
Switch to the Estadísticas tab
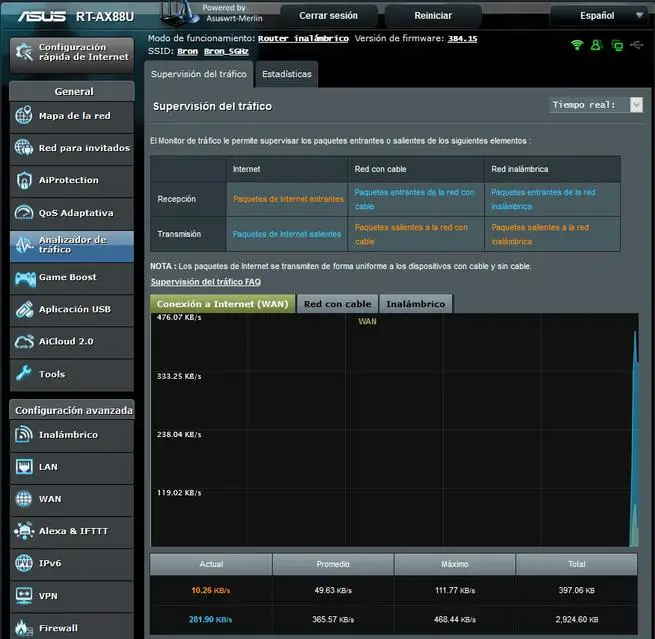click(287, 74)
